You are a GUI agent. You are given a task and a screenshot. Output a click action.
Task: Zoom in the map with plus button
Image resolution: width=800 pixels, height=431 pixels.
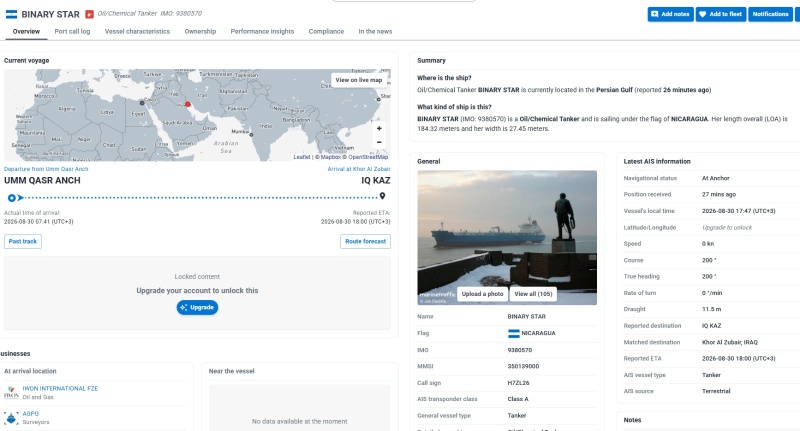coord(379,129)
